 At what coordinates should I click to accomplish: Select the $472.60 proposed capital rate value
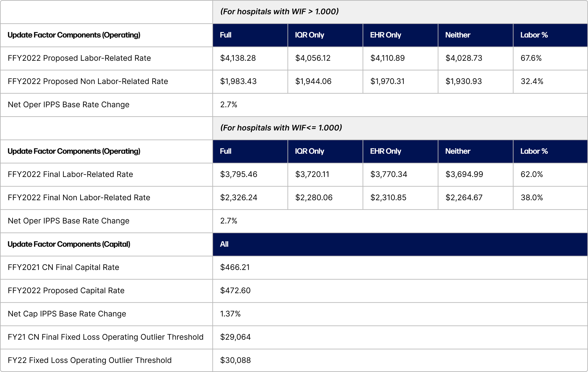(x=235, y=291)
